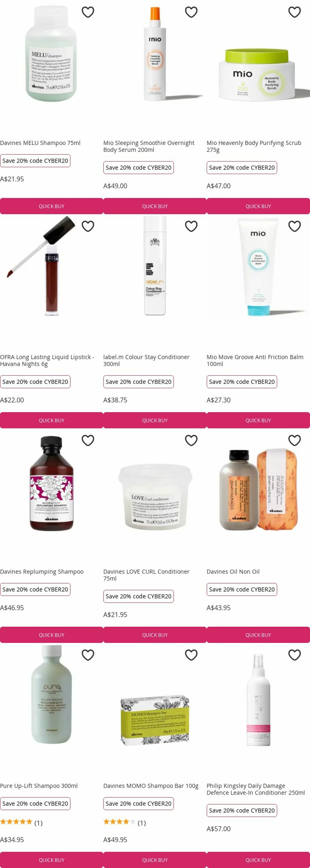Open OFRA Long Lasting Liquid Lipstick title
The height and width of the screenshot is (868, 310).
(x=47, y=360)
